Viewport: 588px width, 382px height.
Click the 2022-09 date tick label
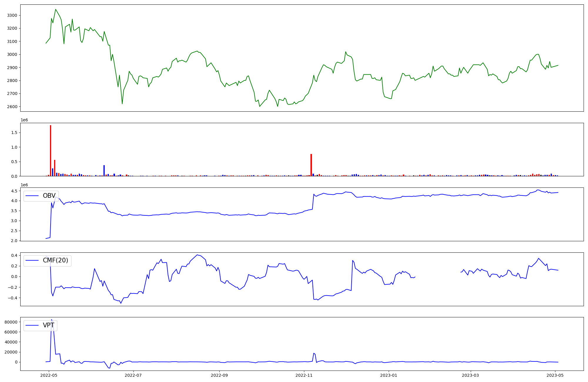[219, 375]
